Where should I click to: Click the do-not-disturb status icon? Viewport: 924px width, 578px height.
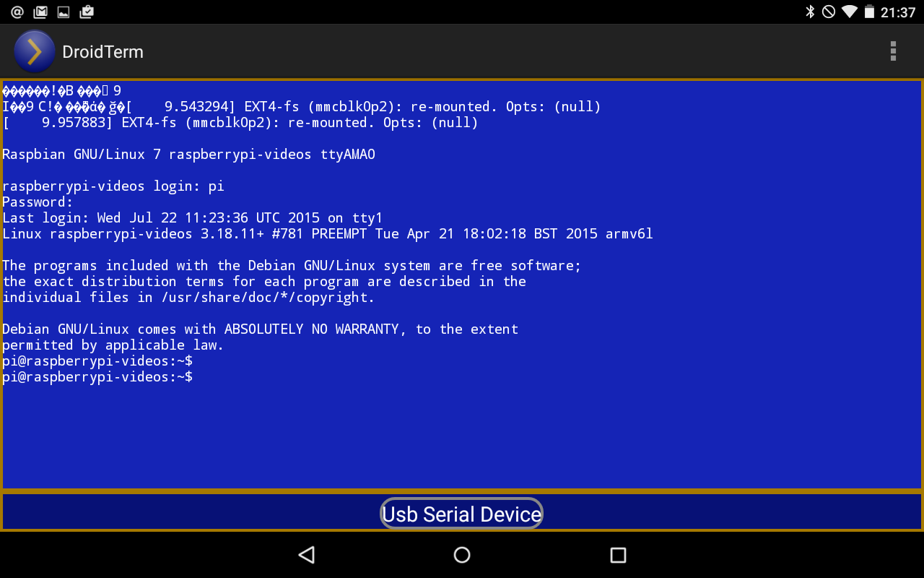(827, 12)
